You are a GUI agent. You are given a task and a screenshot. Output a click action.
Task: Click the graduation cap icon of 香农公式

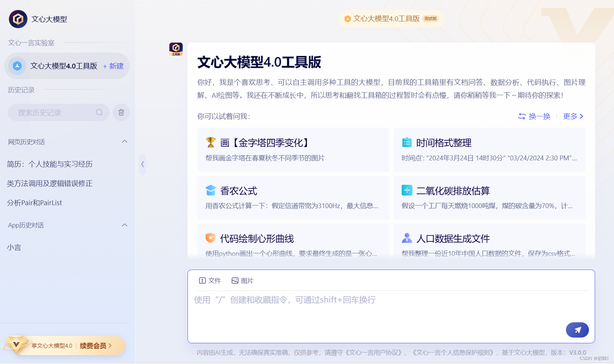click(210, 190)
